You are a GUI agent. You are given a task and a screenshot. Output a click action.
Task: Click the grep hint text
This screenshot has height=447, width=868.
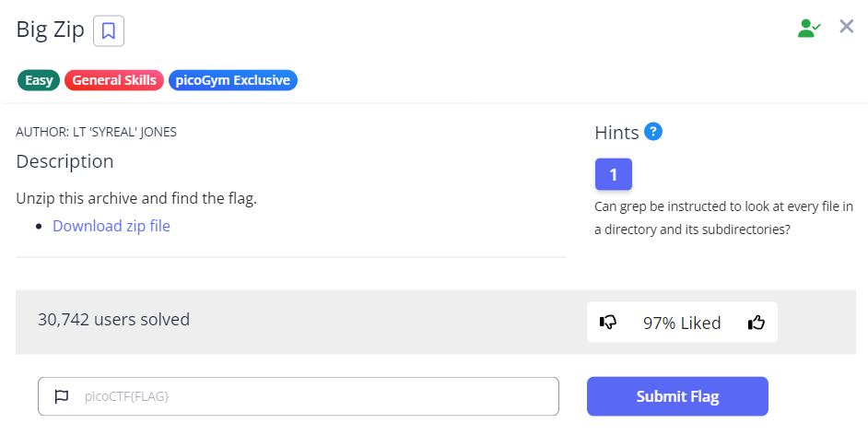(x=724, y=218)
